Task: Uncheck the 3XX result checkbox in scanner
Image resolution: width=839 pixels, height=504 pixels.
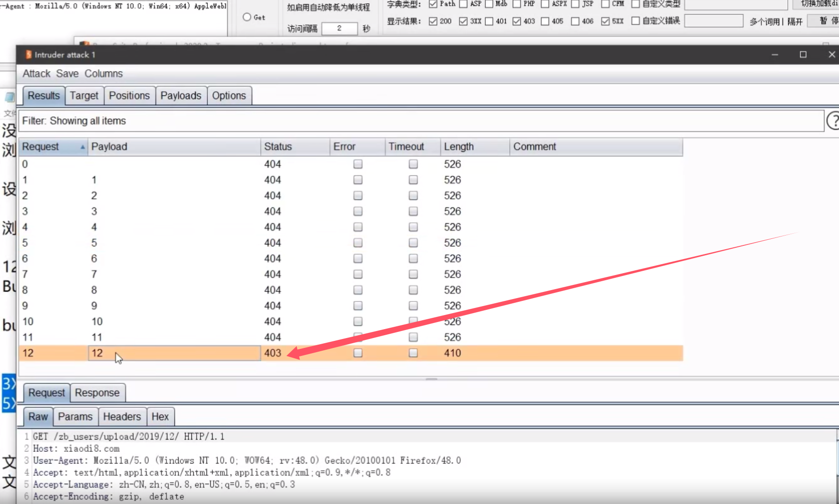Action: point(463,21)
